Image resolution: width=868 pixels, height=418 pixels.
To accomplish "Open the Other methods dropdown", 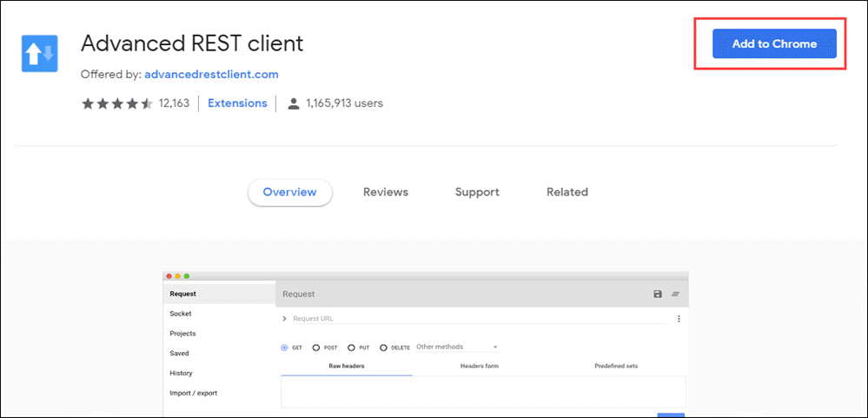I will [457, 347].
